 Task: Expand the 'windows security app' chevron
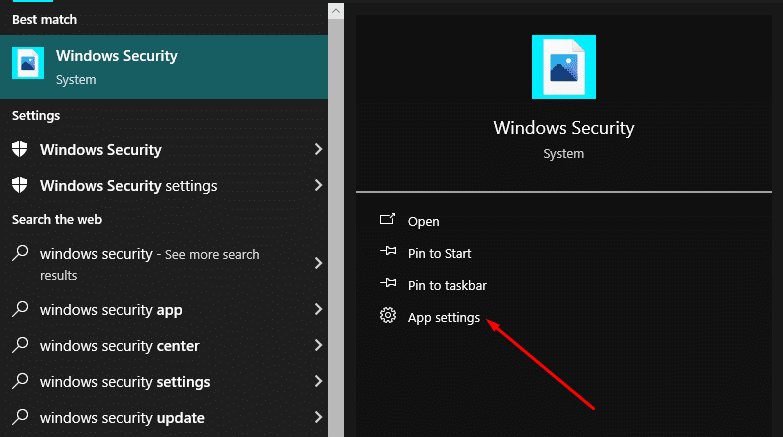click(318, 309)
